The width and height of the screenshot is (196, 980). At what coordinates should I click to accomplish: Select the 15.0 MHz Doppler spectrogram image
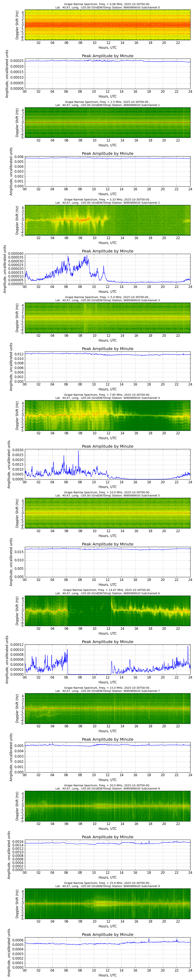(x=108, y=708)
